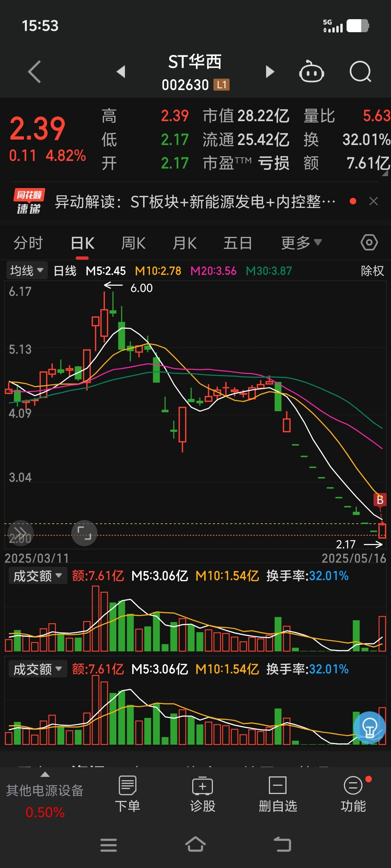
Task: Switch to next stock with right triangle
Action: (x=270, y=72)
